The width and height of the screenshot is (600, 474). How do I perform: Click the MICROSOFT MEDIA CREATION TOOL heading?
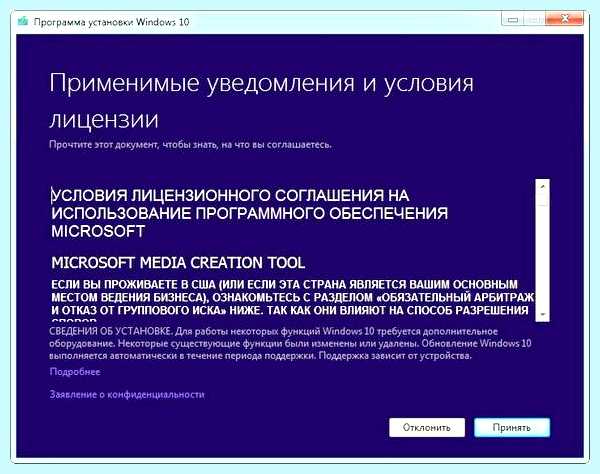tap(178, 263)
